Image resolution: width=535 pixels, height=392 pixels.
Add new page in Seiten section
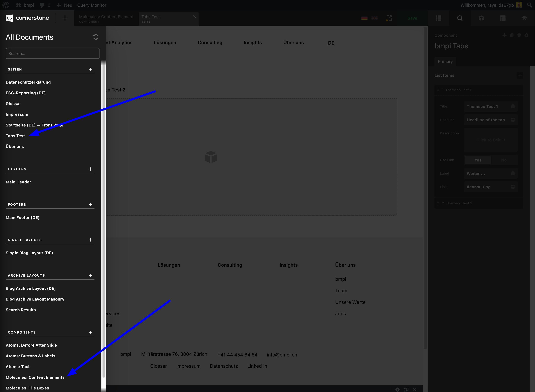coord(90,69)
